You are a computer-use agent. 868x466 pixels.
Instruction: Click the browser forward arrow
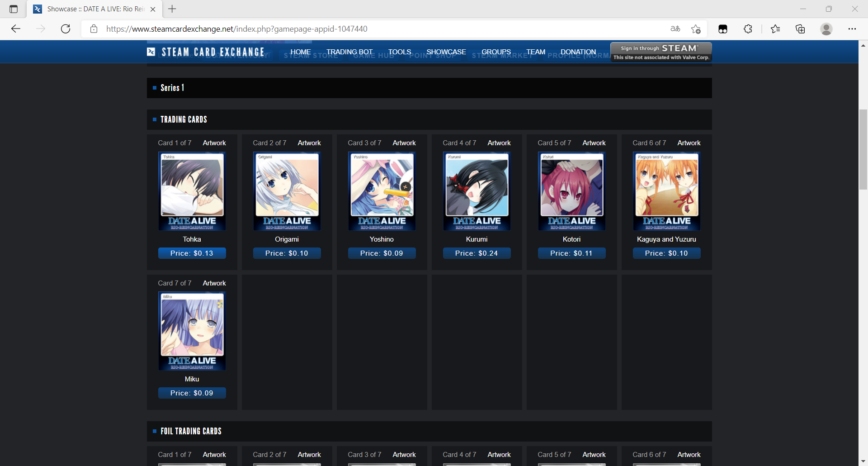pos(41,29)
